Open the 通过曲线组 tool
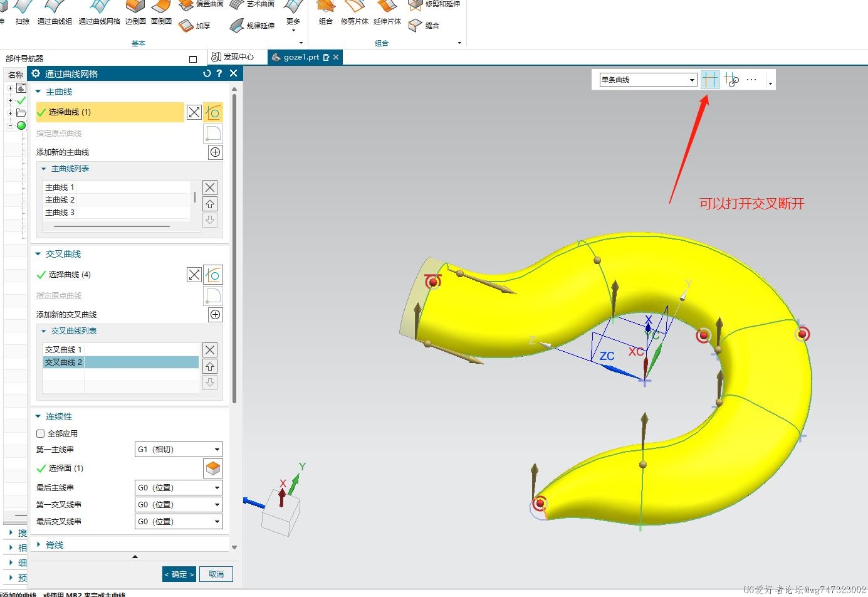The width and height of the screenshot is (868, 597). (x=55, y=14)
